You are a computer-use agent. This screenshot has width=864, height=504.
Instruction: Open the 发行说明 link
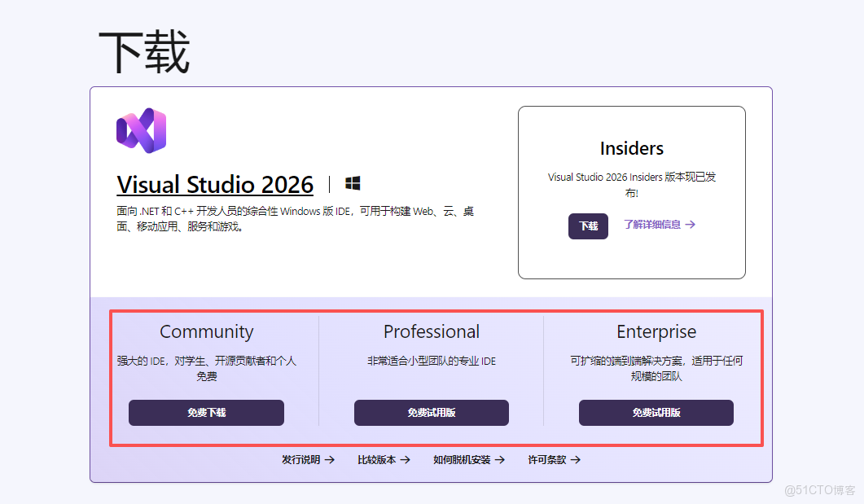click(301, 459)
